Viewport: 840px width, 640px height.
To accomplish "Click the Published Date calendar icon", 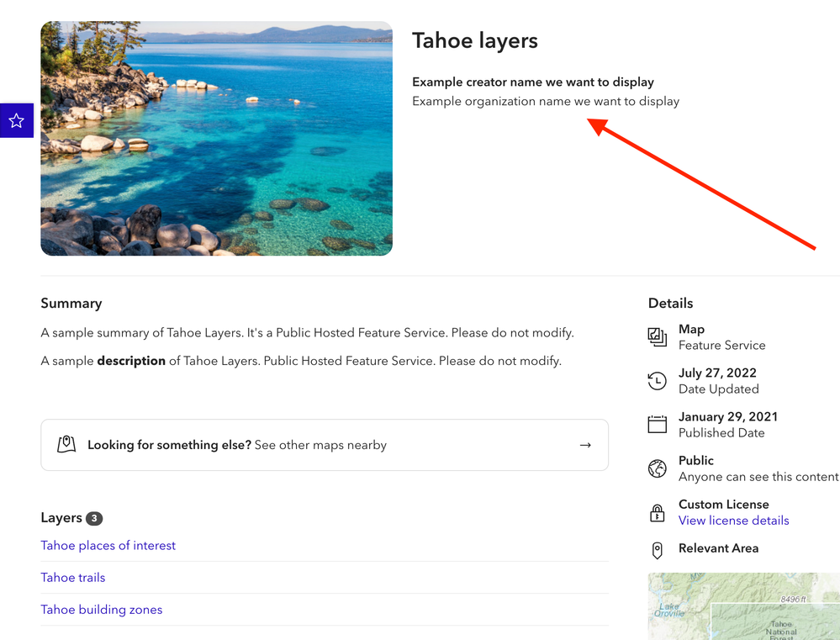I will [x=658, y=425].
